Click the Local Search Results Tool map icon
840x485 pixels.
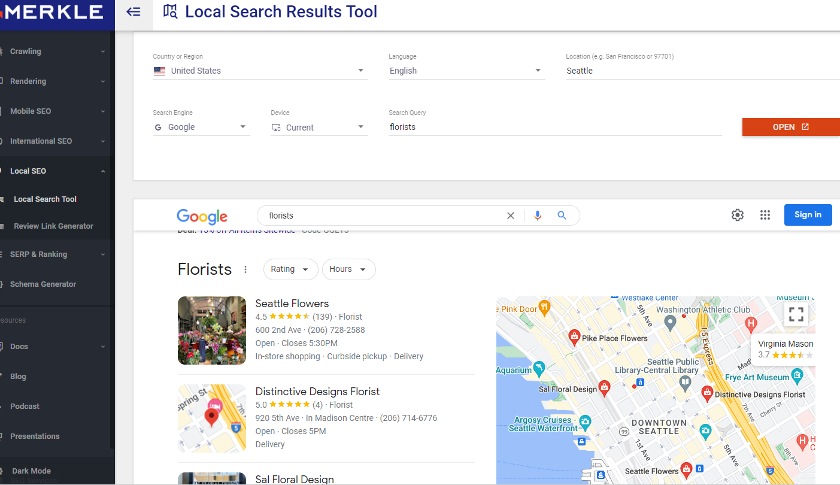(x=170, y=11)
